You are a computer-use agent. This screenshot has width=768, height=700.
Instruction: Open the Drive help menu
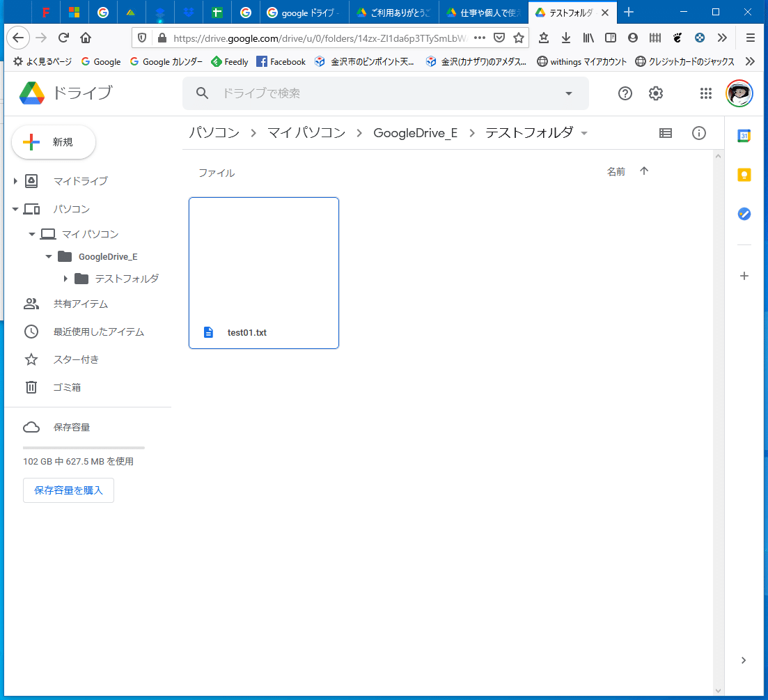click(625, 93)
